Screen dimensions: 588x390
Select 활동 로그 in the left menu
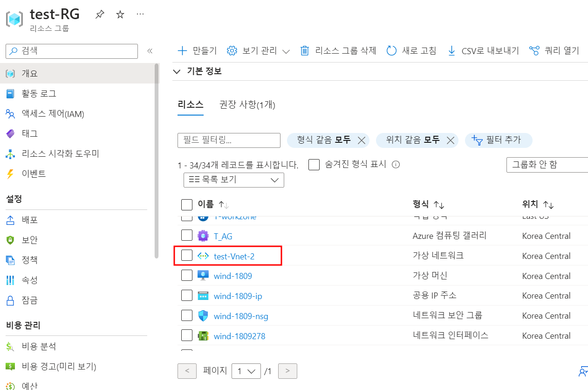coord(39,94)
